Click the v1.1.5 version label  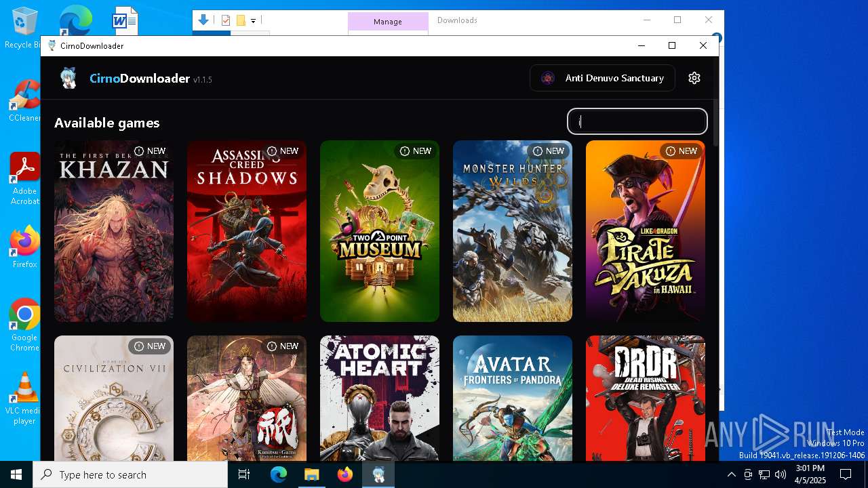[x=203, y=80]
